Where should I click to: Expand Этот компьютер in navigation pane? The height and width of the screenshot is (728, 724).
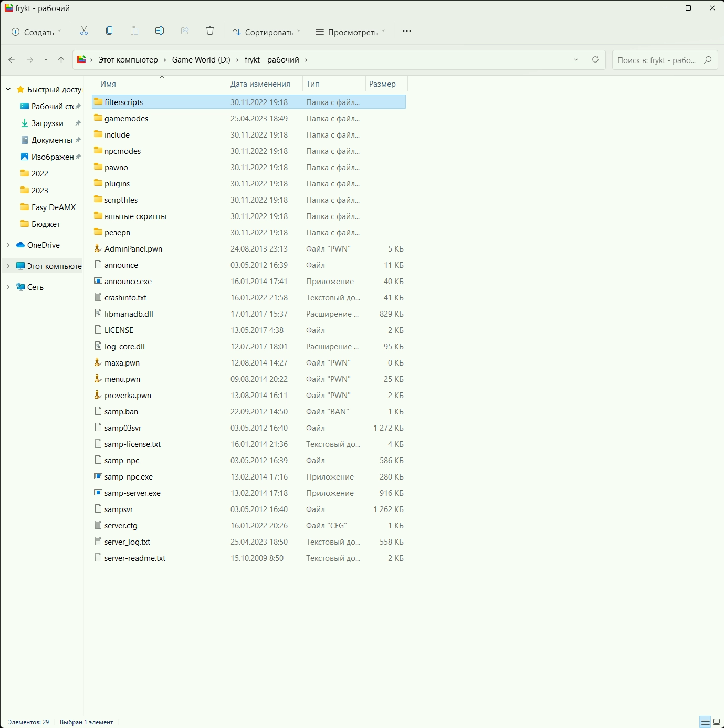8,266
